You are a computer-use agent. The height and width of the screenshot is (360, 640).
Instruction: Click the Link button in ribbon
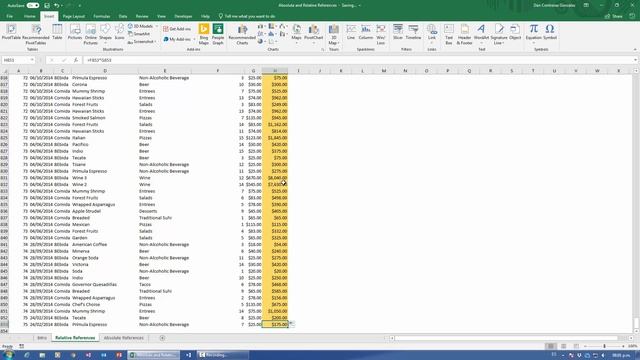pyautogui.click(x=431, y=34)
